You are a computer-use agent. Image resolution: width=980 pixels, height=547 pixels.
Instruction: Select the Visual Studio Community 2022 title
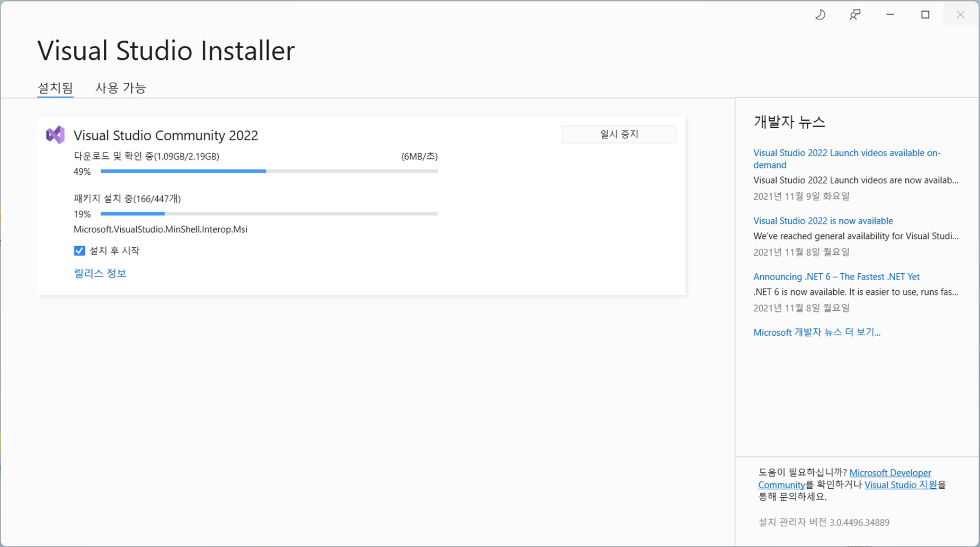(x=166, y=135)
